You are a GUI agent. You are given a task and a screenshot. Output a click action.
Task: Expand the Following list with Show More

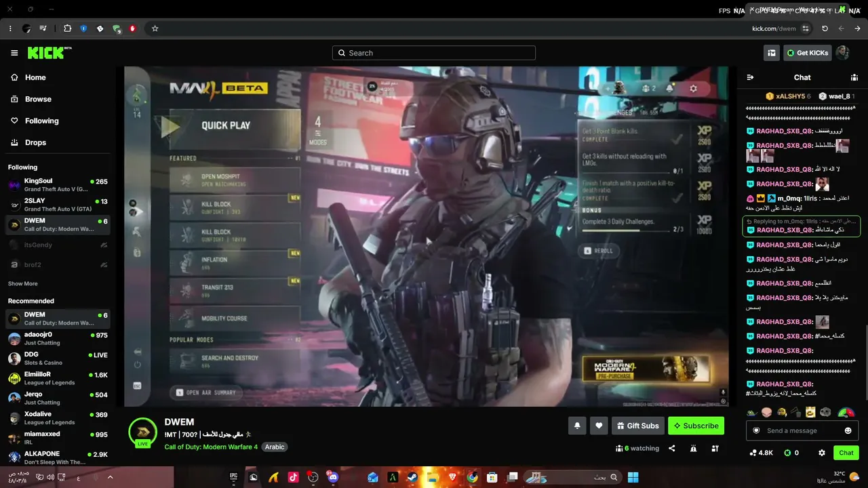tap(23, 284)
